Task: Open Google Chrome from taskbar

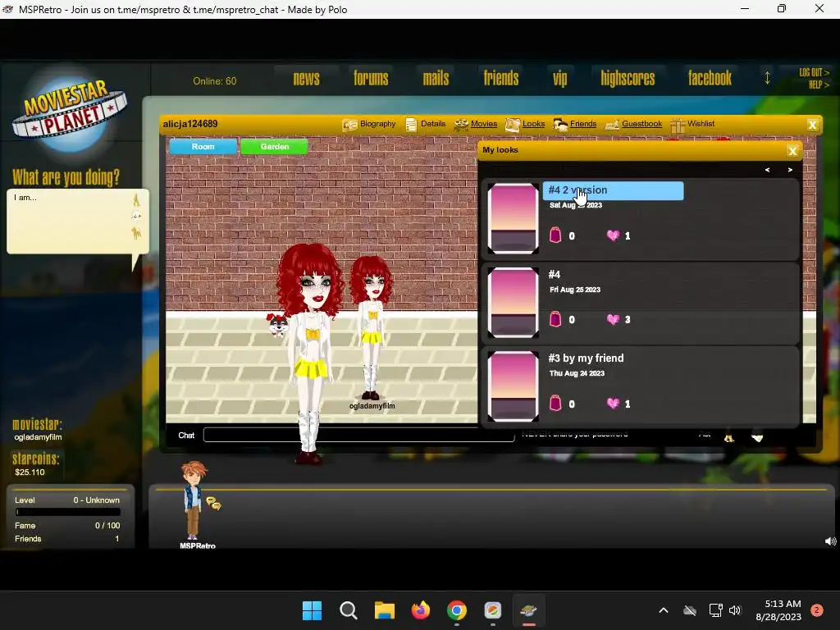Action: (456, 610)
